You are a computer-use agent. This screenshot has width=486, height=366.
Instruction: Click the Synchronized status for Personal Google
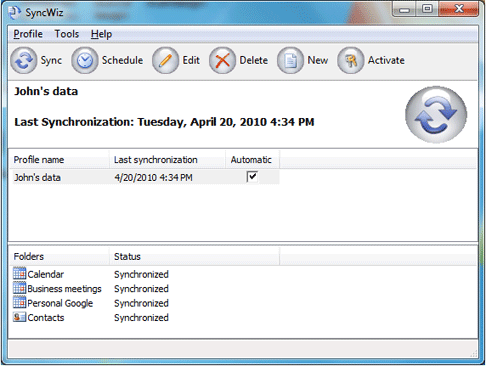point(141,303)
